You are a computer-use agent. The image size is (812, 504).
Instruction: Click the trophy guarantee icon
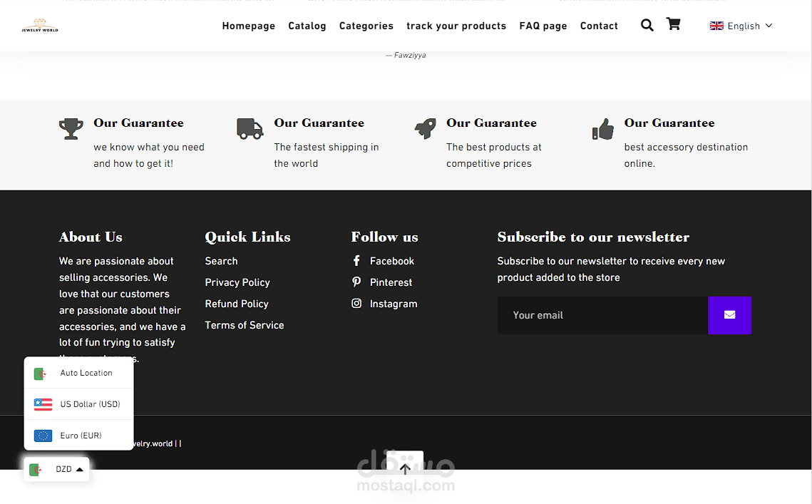click(71, 129)
